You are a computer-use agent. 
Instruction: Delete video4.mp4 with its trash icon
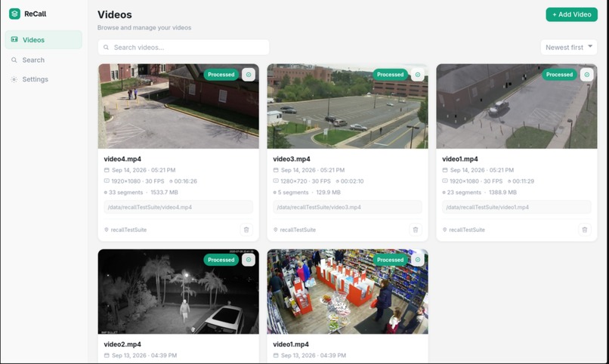(x=246, y=230)
